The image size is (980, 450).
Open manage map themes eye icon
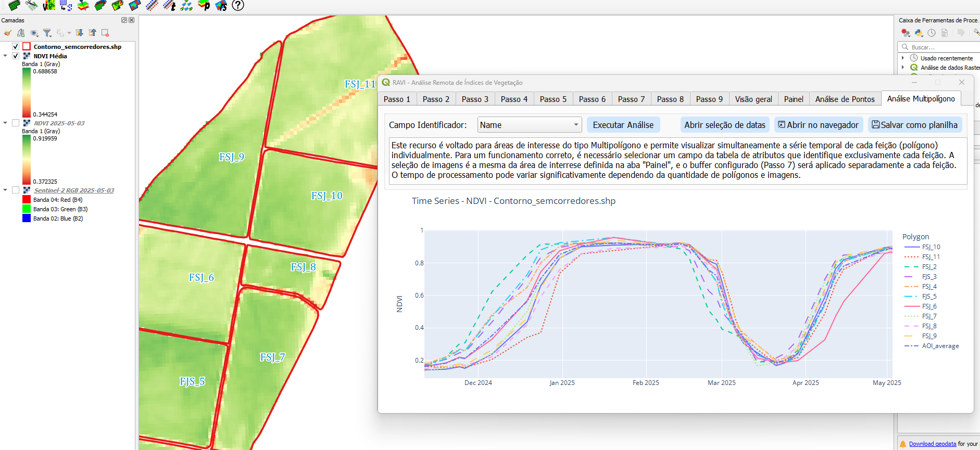pos(34,33)
